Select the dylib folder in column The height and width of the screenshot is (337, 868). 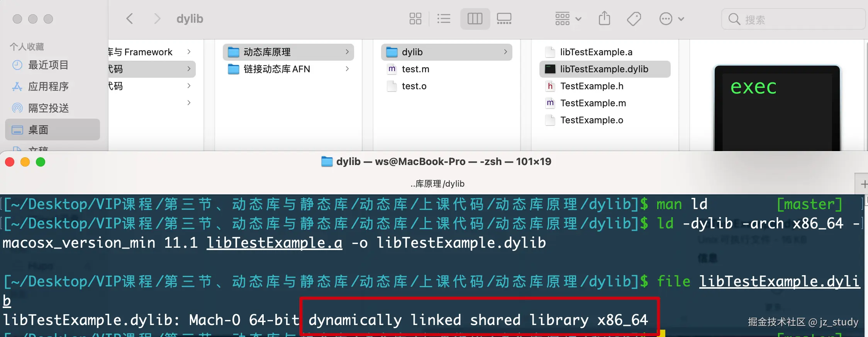(447, 52)
